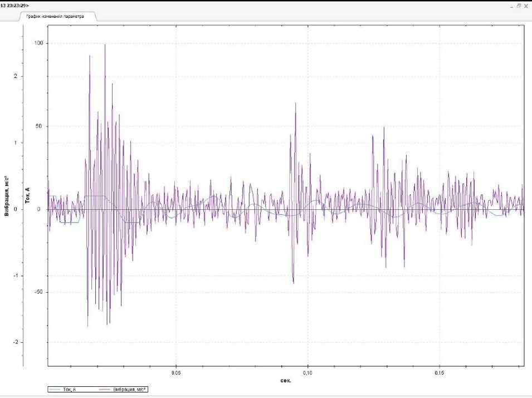Screen dimensions: 532x398
Task: Click the 'Вибрация, м/с²' vertical axis title
Action: [x=7, y=196]
